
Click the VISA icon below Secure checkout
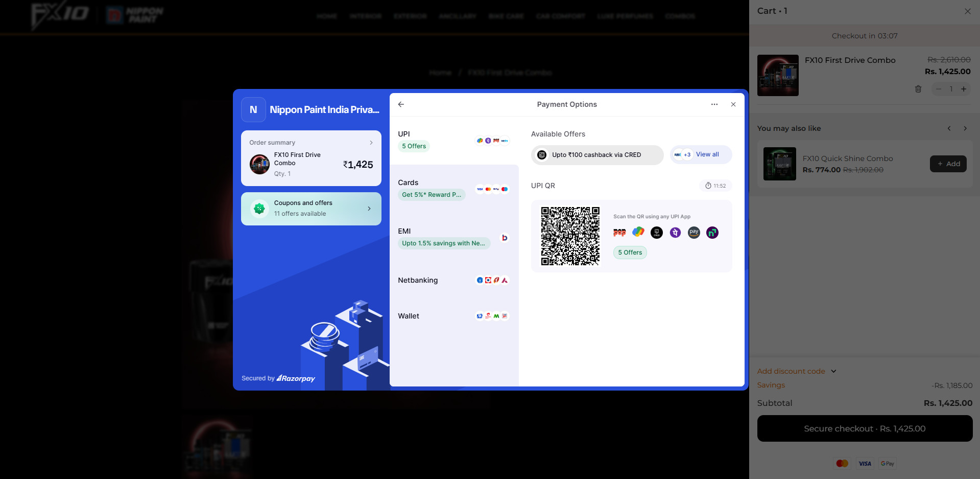(x=865, y=464)
